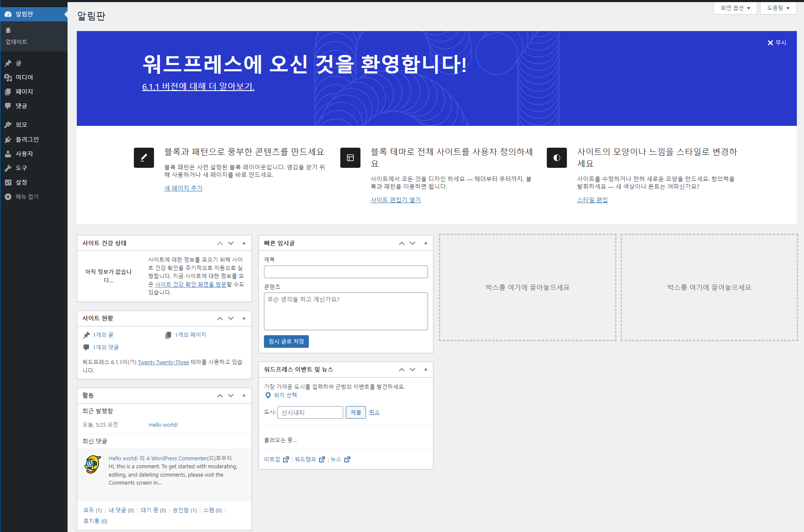Screen dimensions: 804x532
Task: Open 1개의 글 link
Action: click(x=103, y=335)
